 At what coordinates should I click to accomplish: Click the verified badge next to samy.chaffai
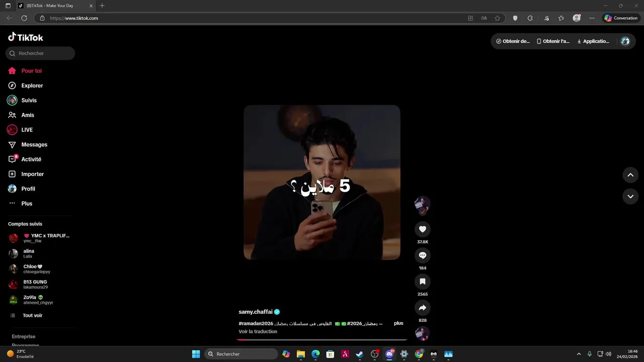coord(277,312)
